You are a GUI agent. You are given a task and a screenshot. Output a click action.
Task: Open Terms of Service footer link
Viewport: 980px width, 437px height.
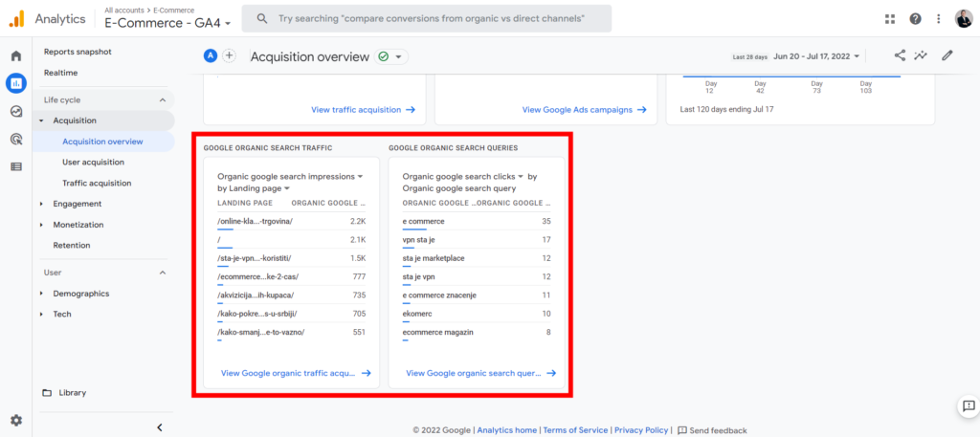575,430
